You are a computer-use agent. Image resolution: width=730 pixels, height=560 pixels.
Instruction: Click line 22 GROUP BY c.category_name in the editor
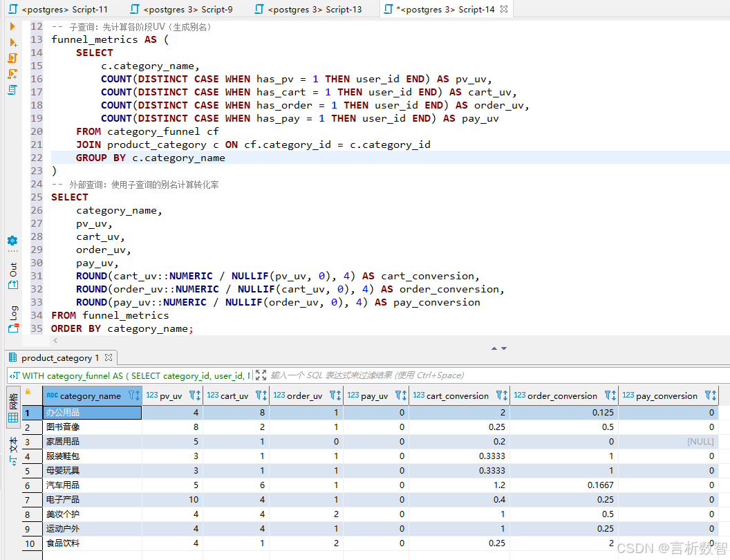(x=151, y=158)
